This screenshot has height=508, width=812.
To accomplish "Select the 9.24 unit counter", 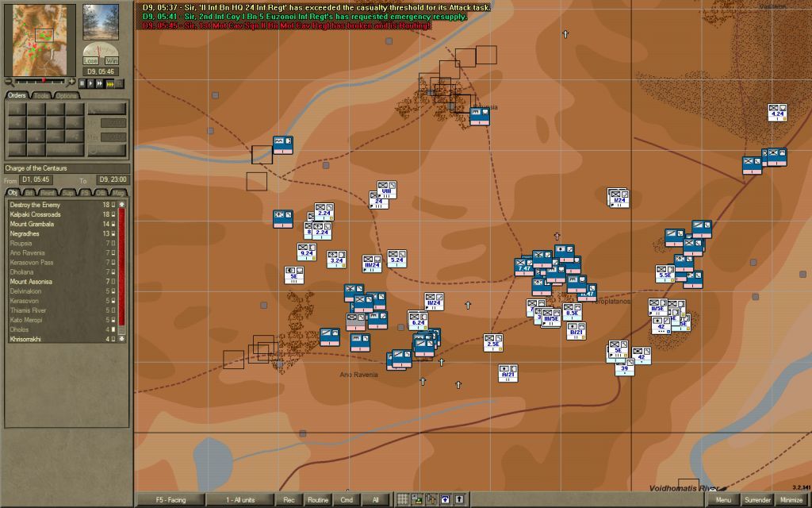I will click(307, 252).
